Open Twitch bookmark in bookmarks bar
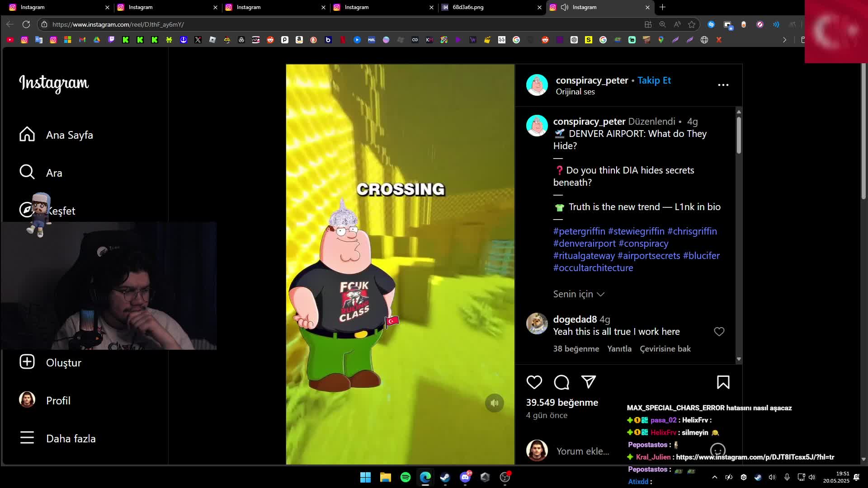Screen dimensions: 868x488 click(111, 40)
